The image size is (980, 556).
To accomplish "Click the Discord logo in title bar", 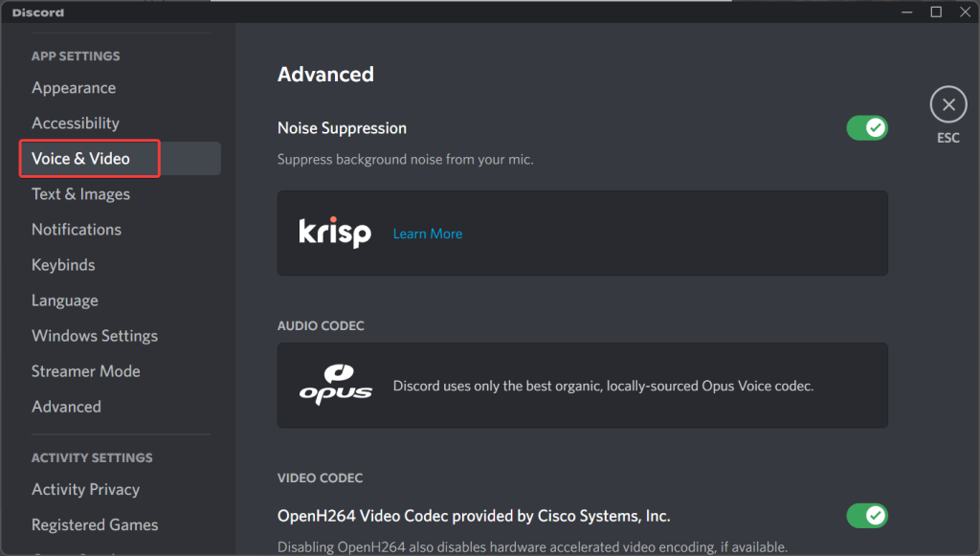I will 38,12.
